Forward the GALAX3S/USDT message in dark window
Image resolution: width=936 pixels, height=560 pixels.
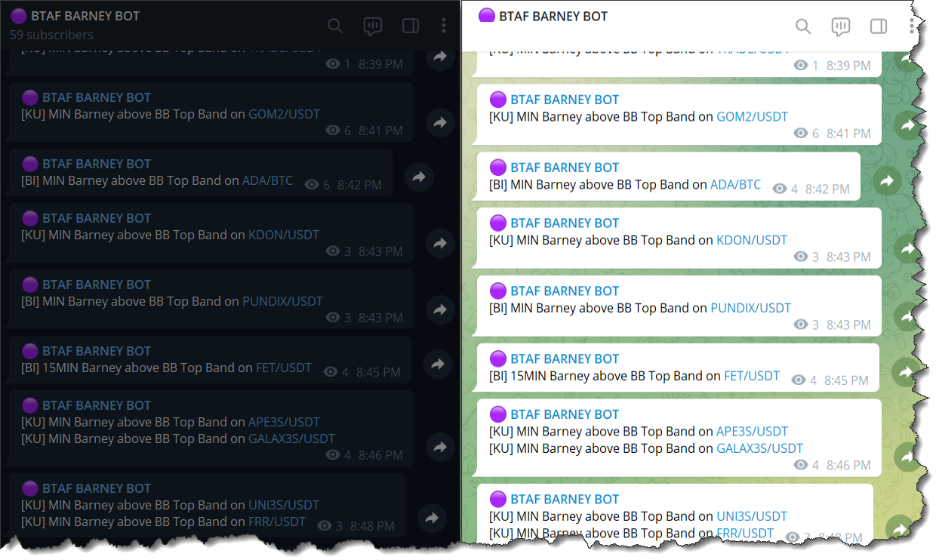[x=440, y=448]
